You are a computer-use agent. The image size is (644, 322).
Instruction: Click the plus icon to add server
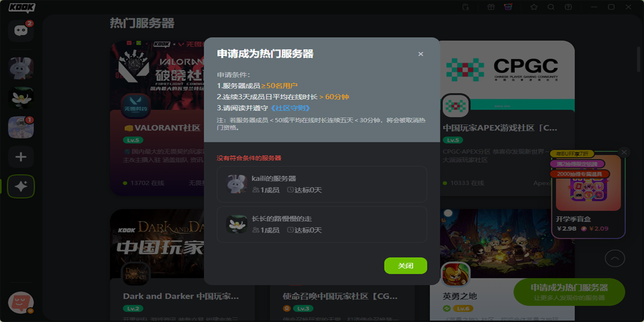point(21,157)
